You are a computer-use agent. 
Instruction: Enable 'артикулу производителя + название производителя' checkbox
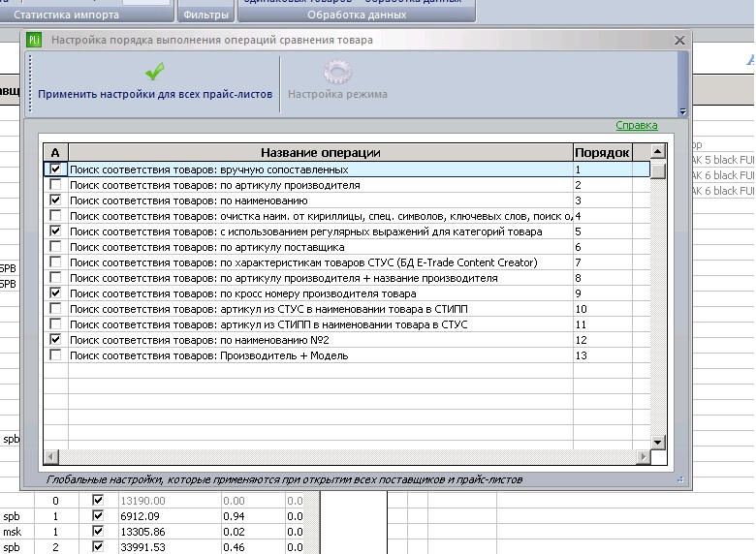[55, 277]
